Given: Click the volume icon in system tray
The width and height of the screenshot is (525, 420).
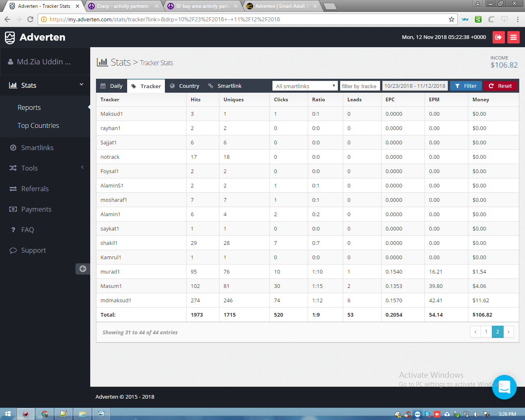Looking at the screenshot, I should (476, 414).
